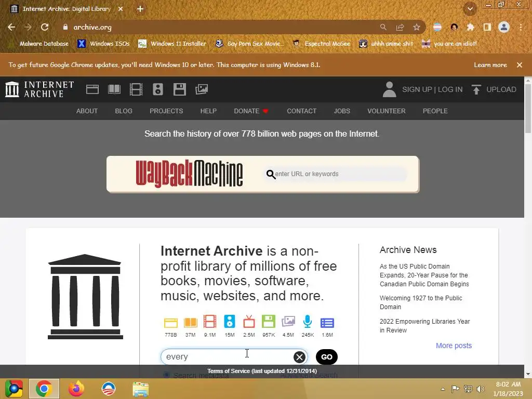532x399 pixels.
Task: Open a new browser tab
Action: point(140,9)
